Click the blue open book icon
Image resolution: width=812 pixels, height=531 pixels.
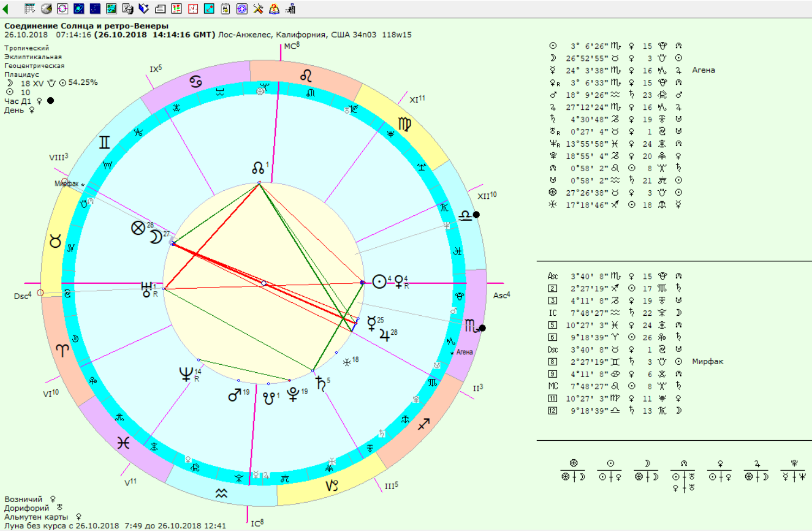pyautogui.click(x=144, y=9)
